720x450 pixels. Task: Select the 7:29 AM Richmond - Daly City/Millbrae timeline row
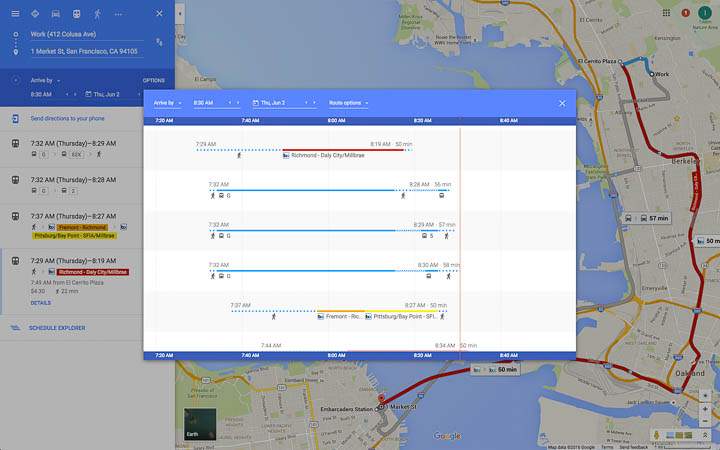360,150
